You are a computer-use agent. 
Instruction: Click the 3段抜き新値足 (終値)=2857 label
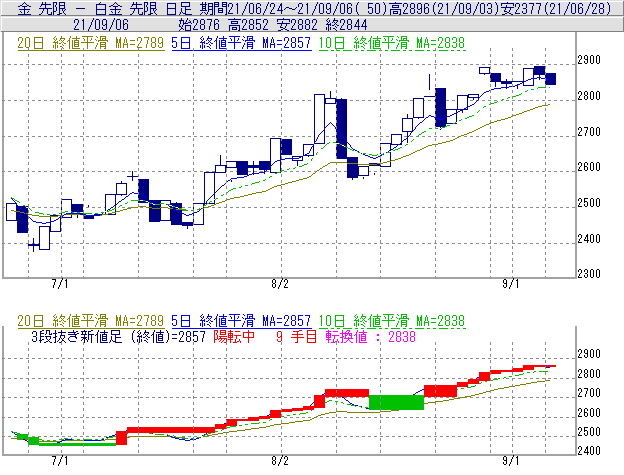coord(118,337)
